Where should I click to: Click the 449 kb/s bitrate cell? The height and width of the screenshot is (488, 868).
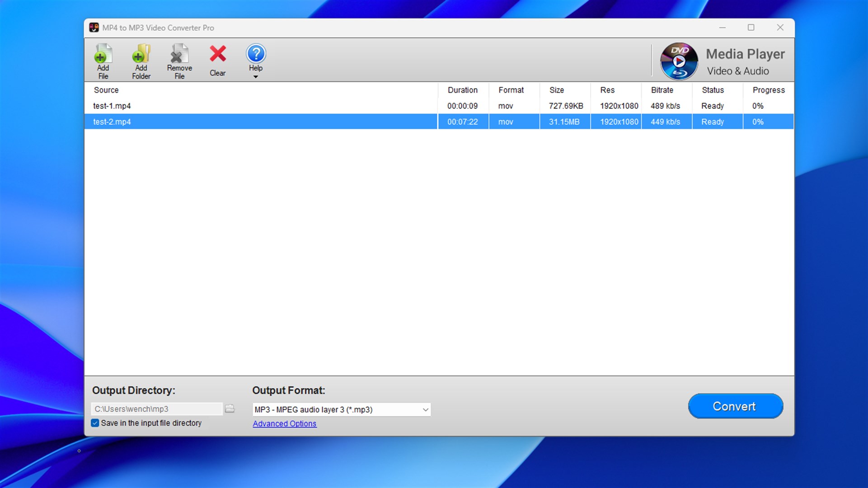(x=666, y=122)
